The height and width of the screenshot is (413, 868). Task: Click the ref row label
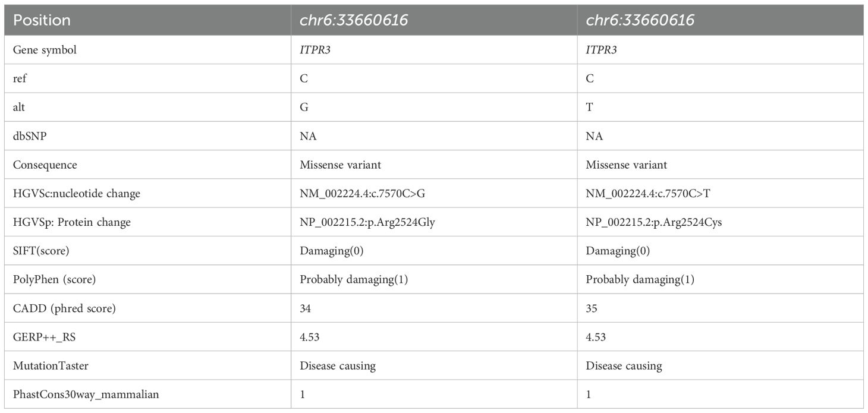(x=19, y=78)
